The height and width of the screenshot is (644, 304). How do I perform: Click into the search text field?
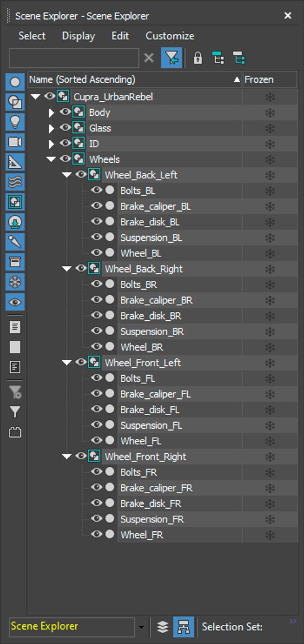(74, 58)
